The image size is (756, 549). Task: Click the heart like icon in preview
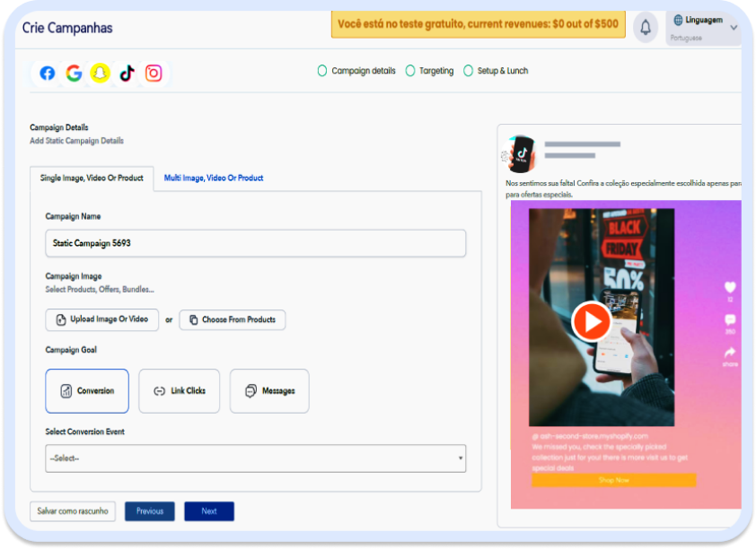pyautogui.click(x=729, y=287)
